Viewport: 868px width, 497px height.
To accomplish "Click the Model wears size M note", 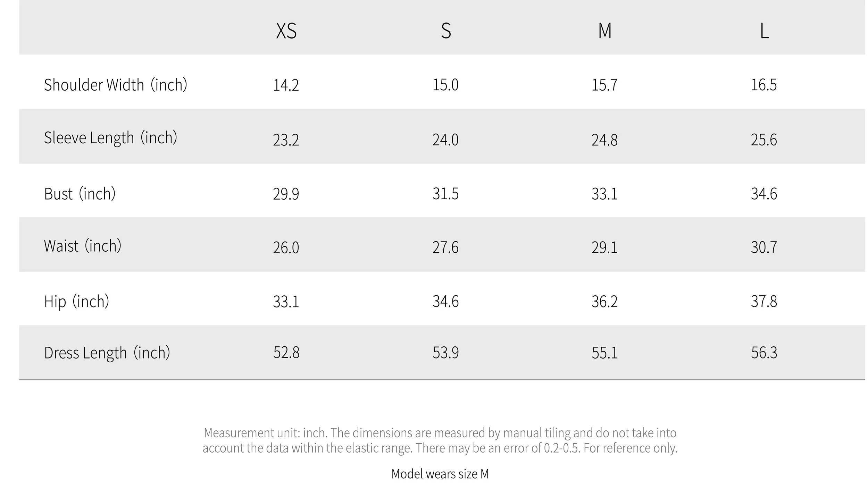I will 440,474.
